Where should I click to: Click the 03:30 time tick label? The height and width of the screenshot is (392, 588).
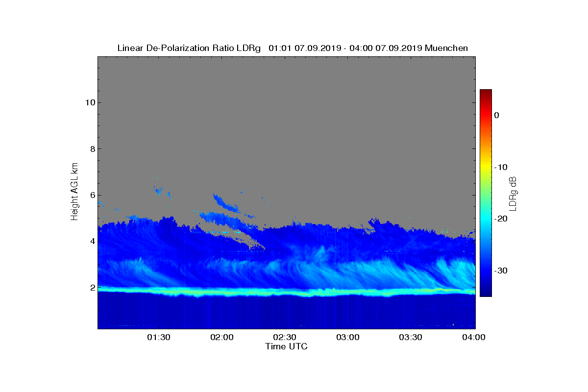[411, 337]
